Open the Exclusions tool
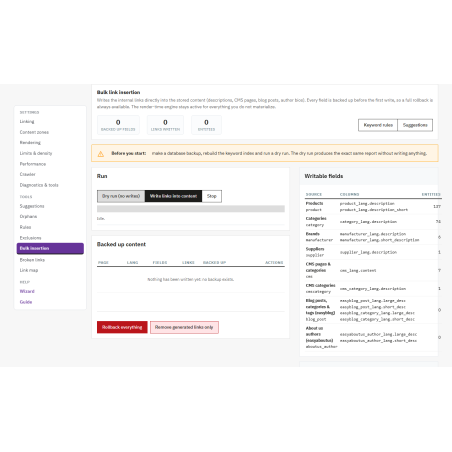452x452 pixels. click(x=30, y=238)
